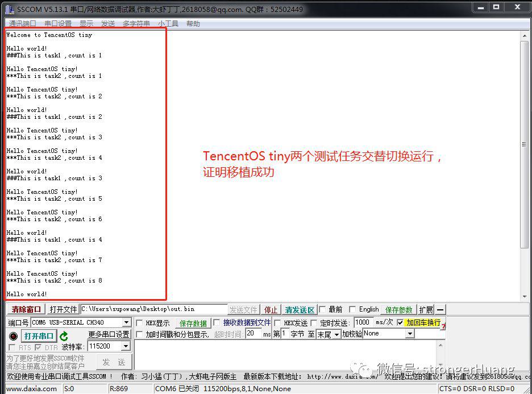
Task: Click the 'Welcome to TencentOS tiny' line
Action: pos(49,35)
